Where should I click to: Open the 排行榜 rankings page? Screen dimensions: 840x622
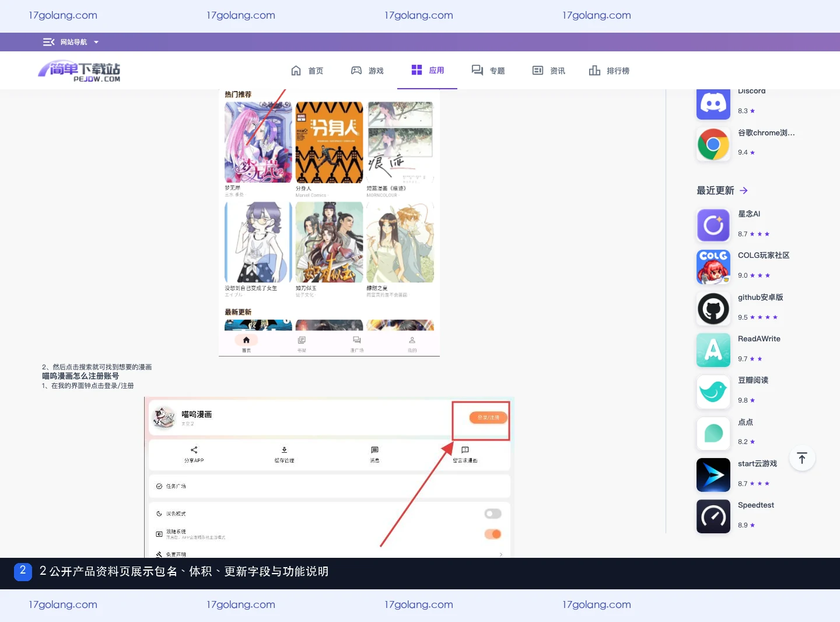pyautogui.click(x=609, y=71)
